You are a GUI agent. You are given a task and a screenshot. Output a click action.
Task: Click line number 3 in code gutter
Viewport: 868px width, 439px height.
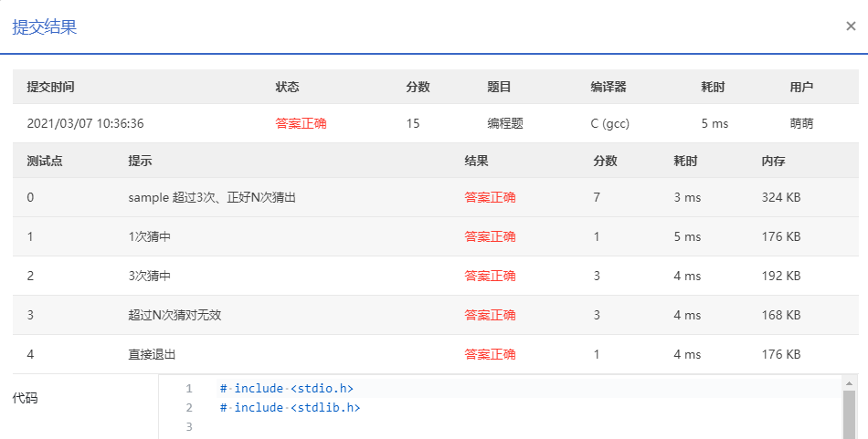[189, 426]
